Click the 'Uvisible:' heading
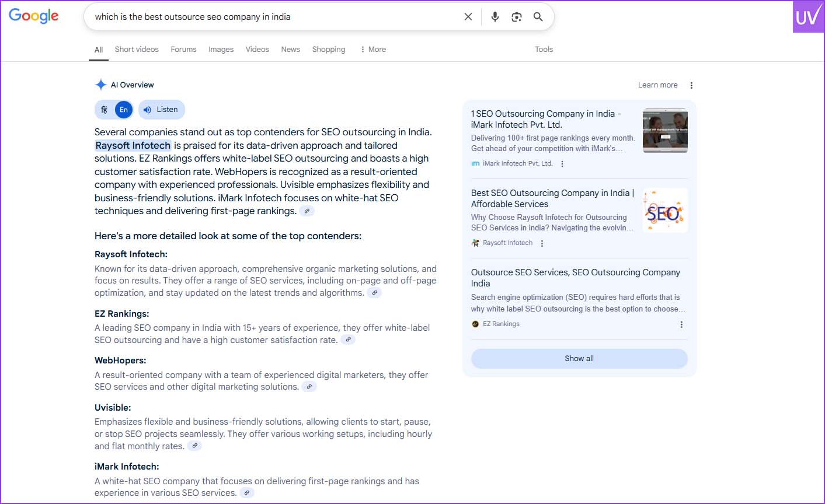Screen dimensions: 825x504 coord(113,408)
